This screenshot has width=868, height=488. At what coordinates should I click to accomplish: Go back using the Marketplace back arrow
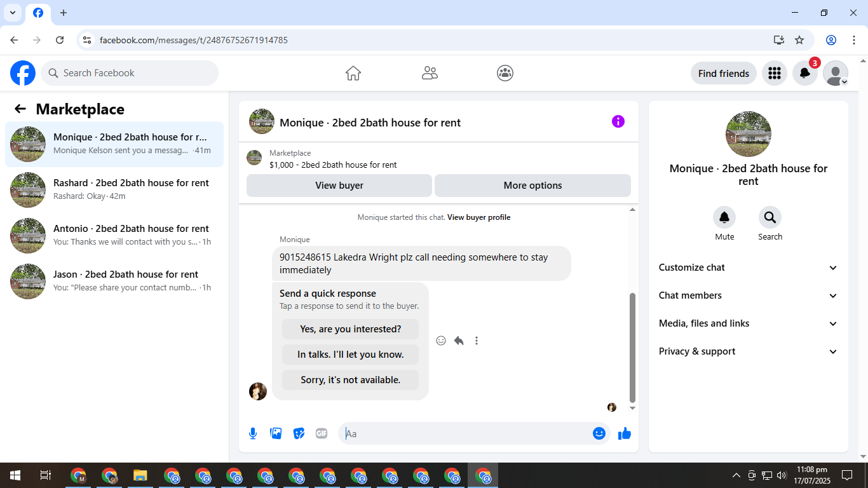[x=20, y=109]
